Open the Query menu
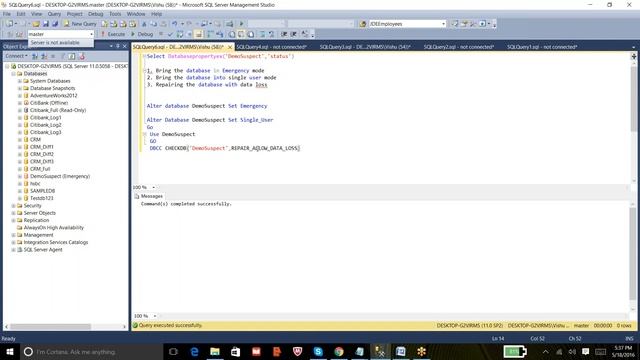Screen dimensions: 640x360 click(54, 14)
